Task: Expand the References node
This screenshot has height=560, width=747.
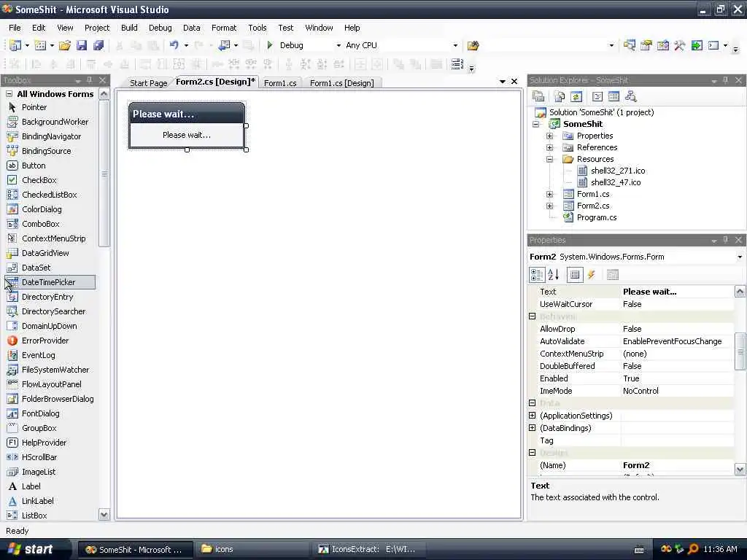Action: [550, 147]
